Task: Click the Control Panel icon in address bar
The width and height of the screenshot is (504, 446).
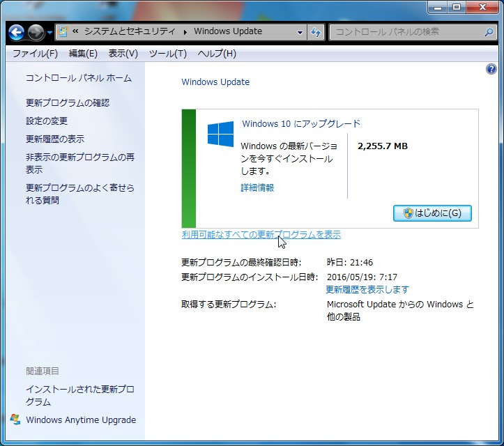Action: click(x=63, y=32)
